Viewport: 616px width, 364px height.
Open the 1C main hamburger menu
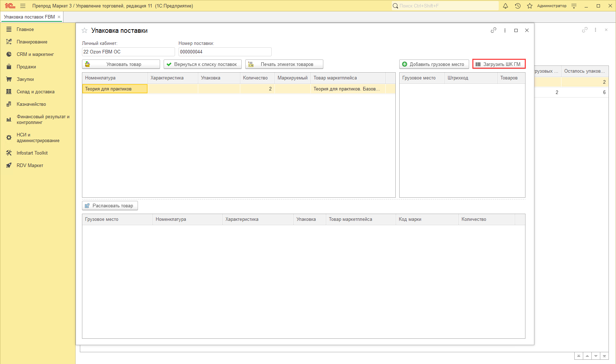[x=23, y=6]
